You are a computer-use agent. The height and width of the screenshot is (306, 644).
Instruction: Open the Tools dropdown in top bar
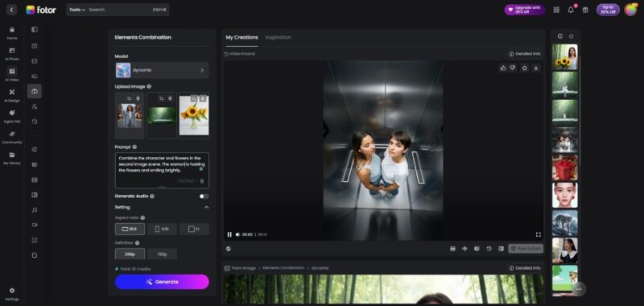(77, 10)
